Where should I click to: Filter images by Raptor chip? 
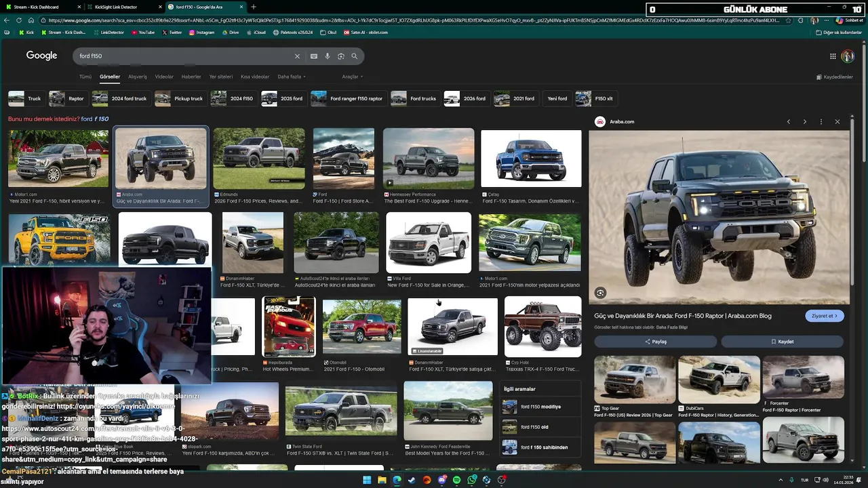[x=67, y=98]
